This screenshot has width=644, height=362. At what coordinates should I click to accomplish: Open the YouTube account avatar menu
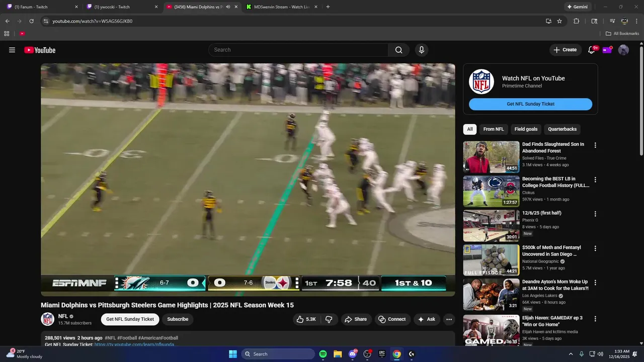click(x=623, y=50)
